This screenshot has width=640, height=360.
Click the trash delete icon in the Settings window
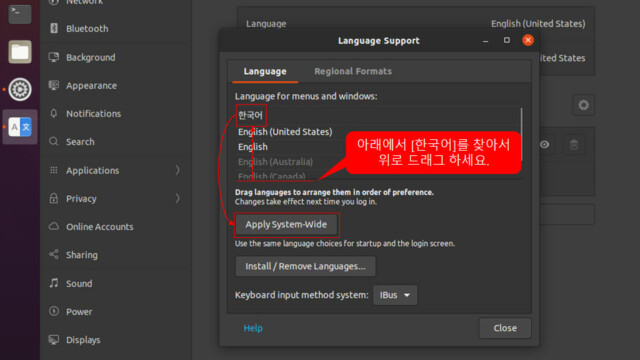(x=574, y=144)
